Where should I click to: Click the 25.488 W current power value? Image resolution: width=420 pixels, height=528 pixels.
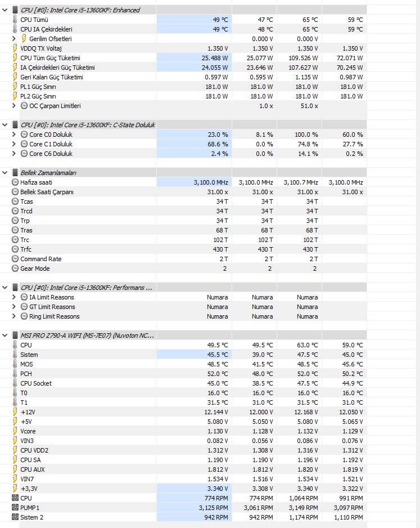(215, 58)
